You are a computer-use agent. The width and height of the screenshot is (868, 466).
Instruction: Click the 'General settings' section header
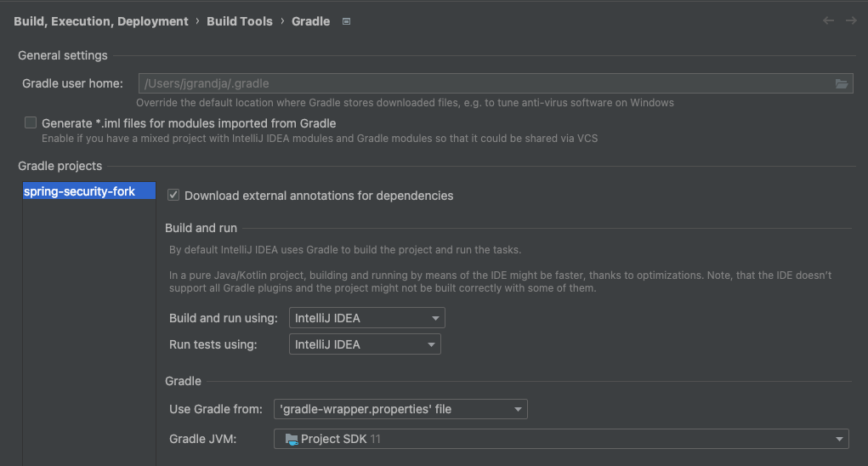(x=63, y=55)
